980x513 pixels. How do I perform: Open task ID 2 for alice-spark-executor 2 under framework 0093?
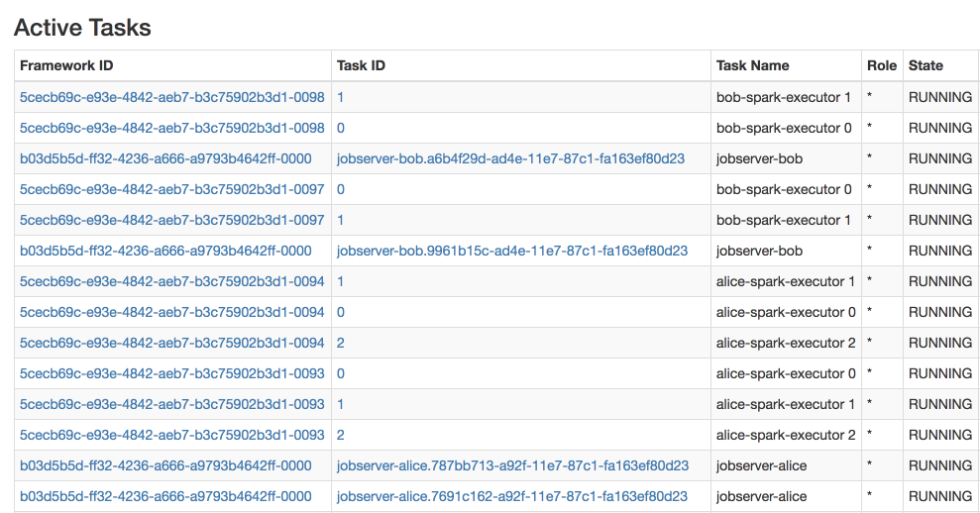click(x=341, y=435)
